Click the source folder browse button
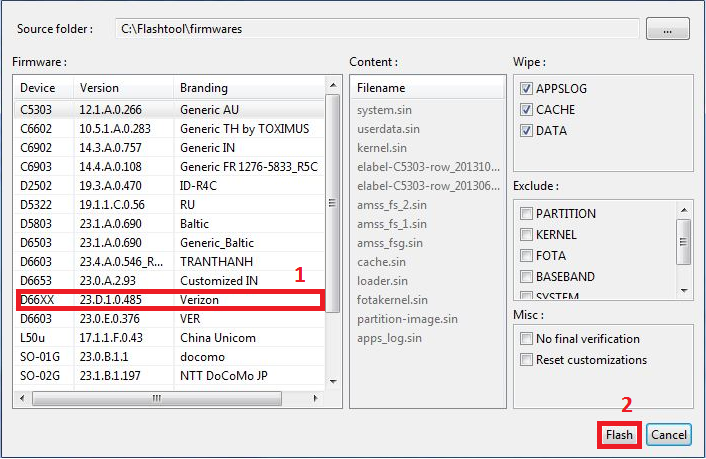 tap(669, 29)
